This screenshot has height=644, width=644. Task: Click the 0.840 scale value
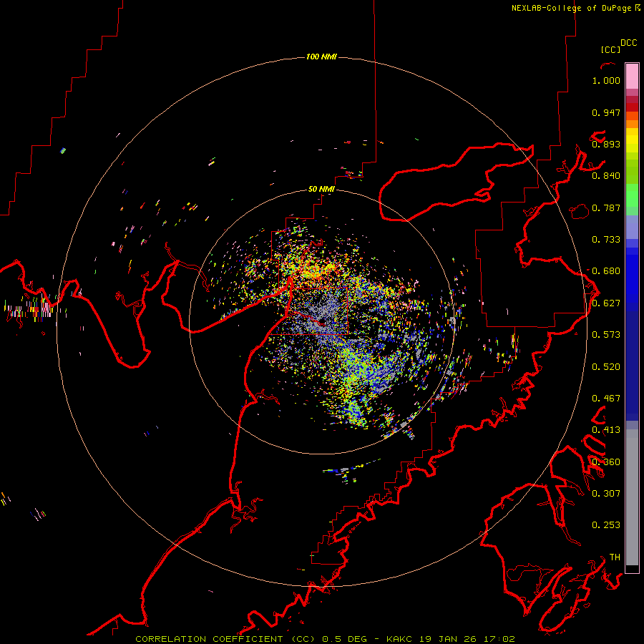point(606,176)
